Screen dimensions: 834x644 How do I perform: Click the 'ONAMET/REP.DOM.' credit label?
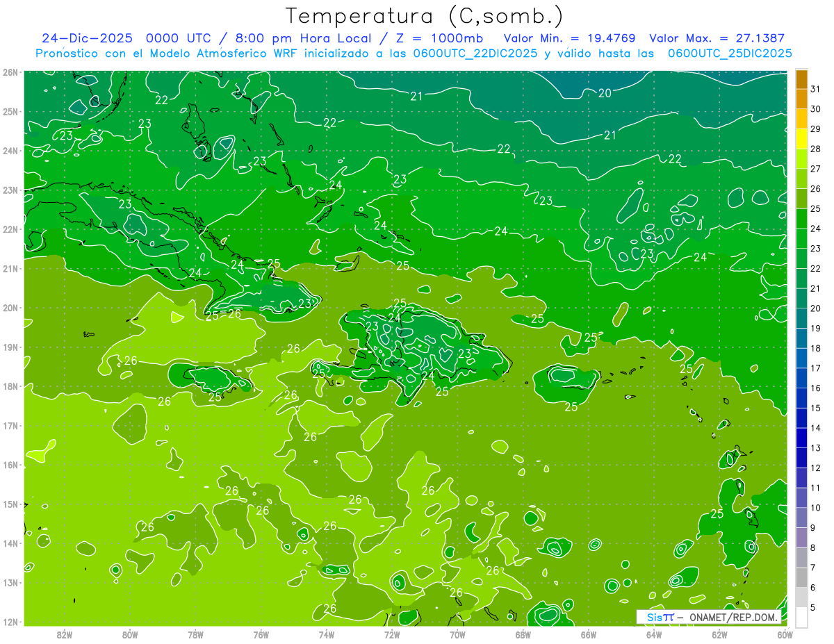pos(733,617)
